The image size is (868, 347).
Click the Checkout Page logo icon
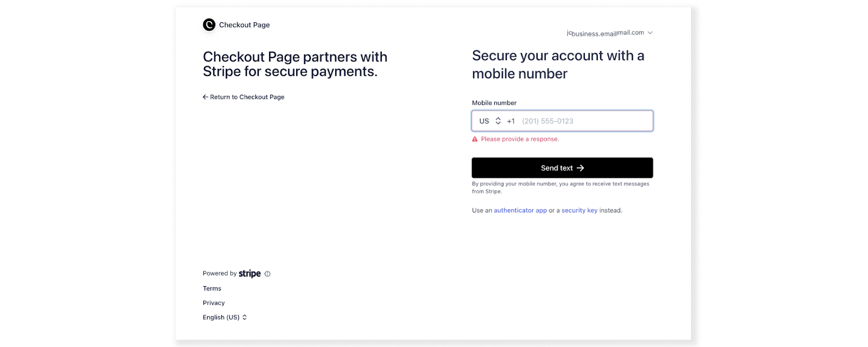coord(209,24)
